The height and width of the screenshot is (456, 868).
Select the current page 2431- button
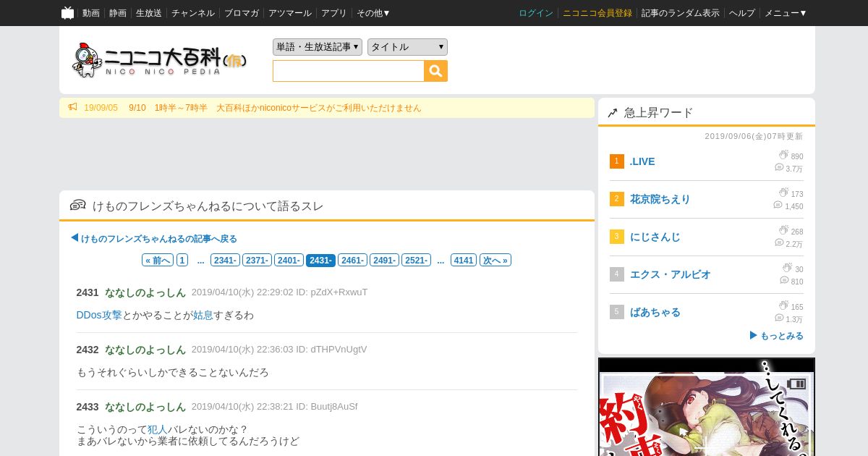pyautogui.click(x=320, y=260)
